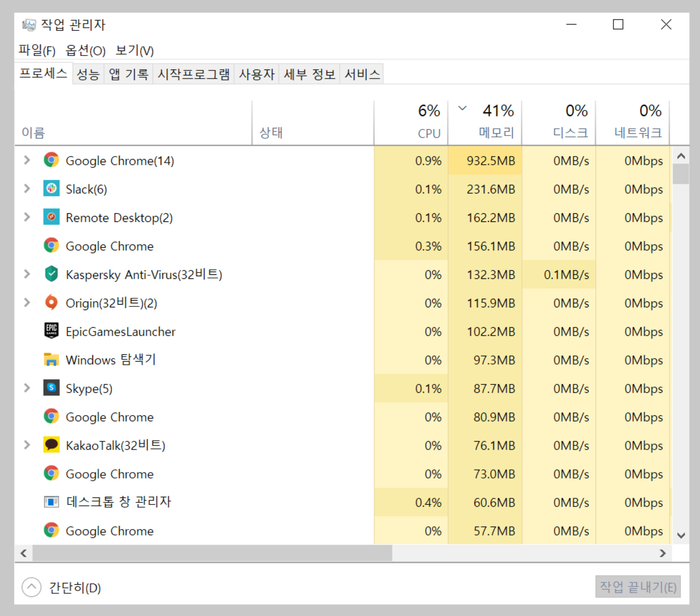The height and width of the screenshot is (616, 700).
Task: Click Chrome icon in the 57.7MB row
Action: coord(51,530)
